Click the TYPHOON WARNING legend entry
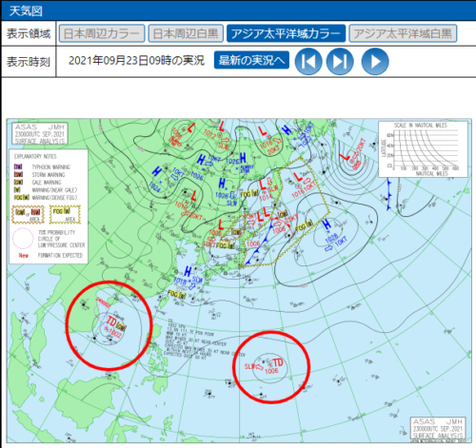Screen dimensions: 476x448 (x=42, y=166)
